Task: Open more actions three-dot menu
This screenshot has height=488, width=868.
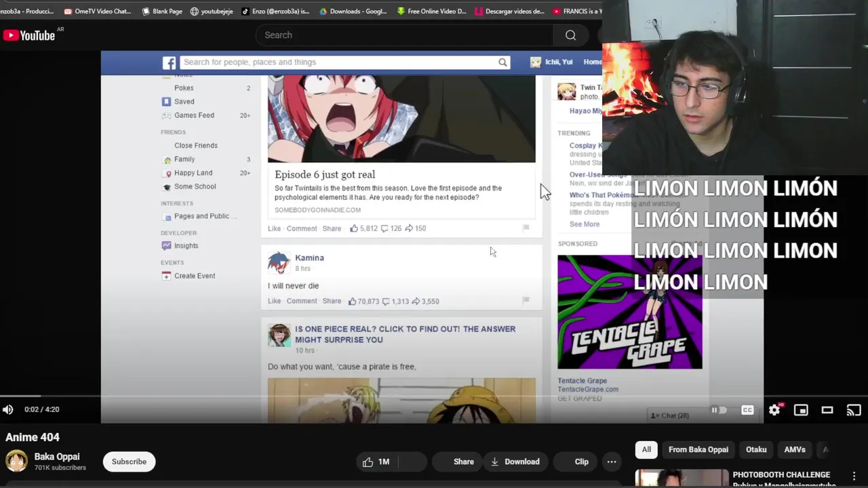Action: [612, 462]
